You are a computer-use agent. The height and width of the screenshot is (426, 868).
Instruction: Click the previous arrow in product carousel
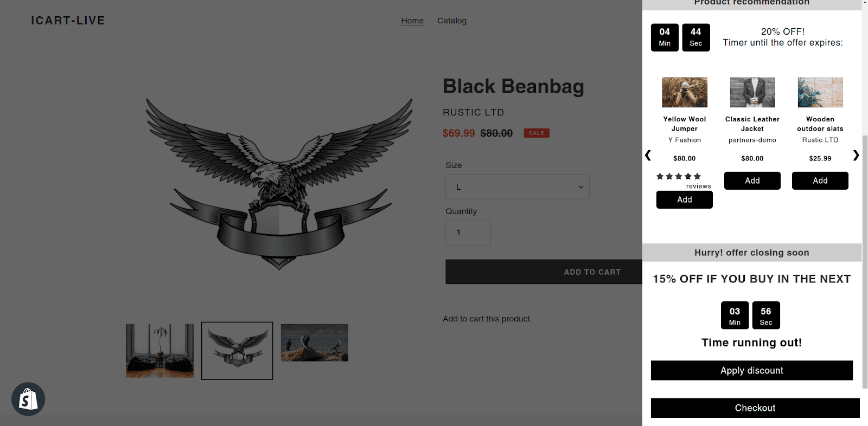click(x=648, y=156)
